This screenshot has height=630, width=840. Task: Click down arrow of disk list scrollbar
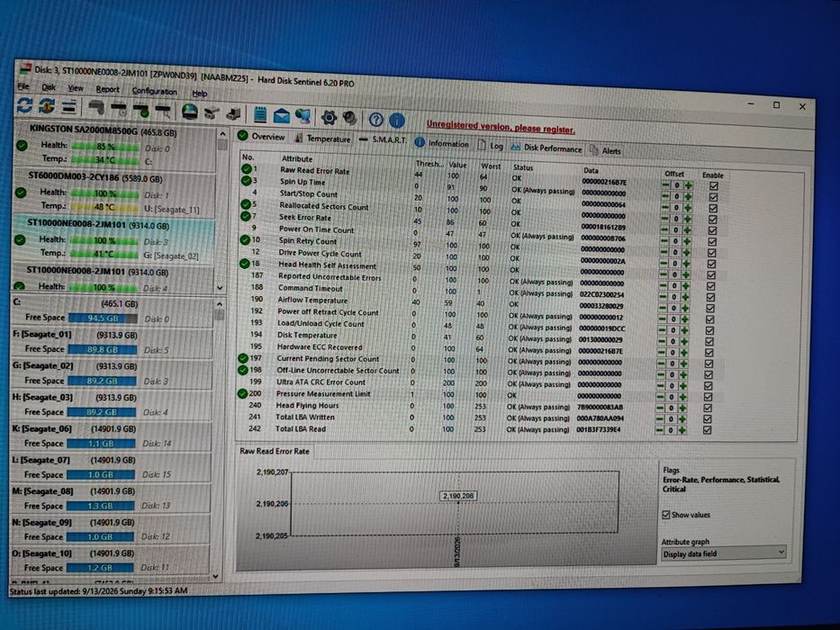[221, 288]
